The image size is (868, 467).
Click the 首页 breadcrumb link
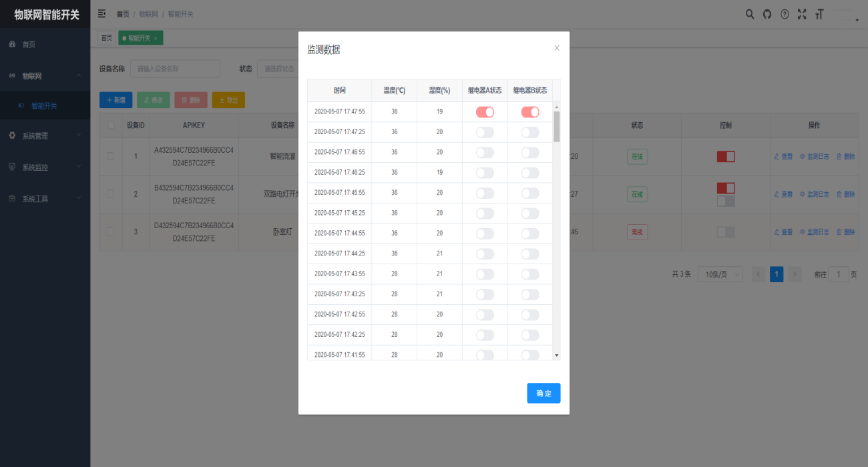(123, 14)
